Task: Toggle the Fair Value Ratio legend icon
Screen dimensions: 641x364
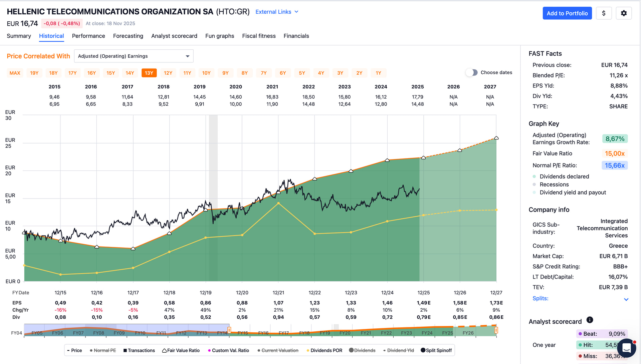Action: tap(164, 350)
